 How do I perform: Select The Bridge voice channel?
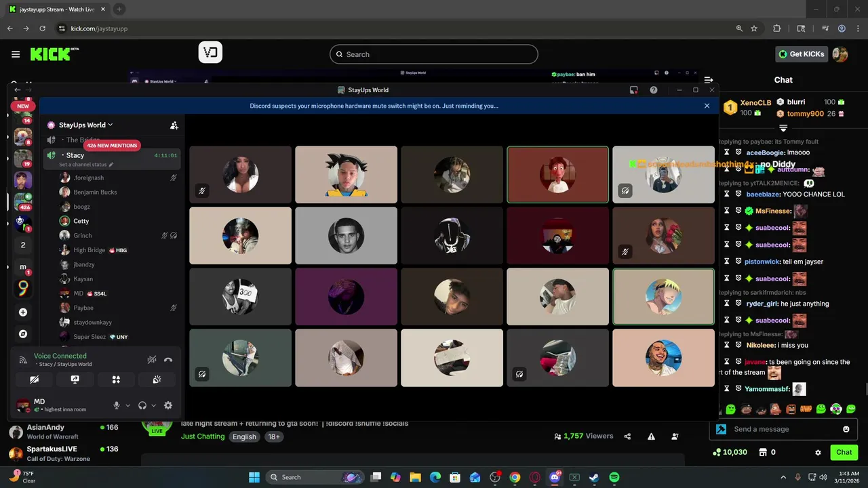pyautogui.click(x=83, y=140)
